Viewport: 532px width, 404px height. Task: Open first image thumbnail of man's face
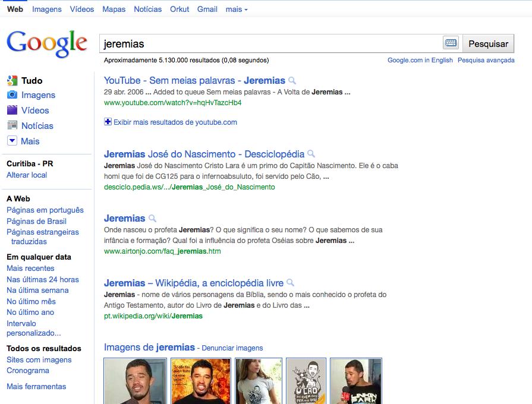tap(136, 381)
